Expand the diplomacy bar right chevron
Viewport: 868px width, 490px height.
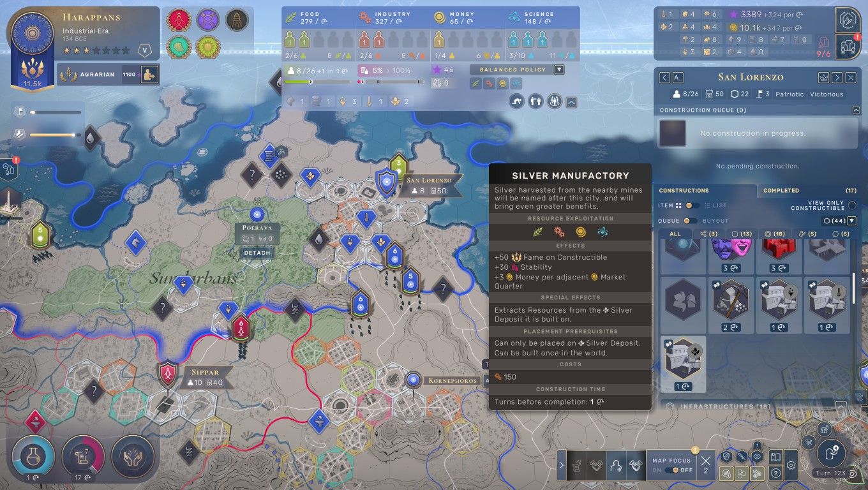(562, 466)
